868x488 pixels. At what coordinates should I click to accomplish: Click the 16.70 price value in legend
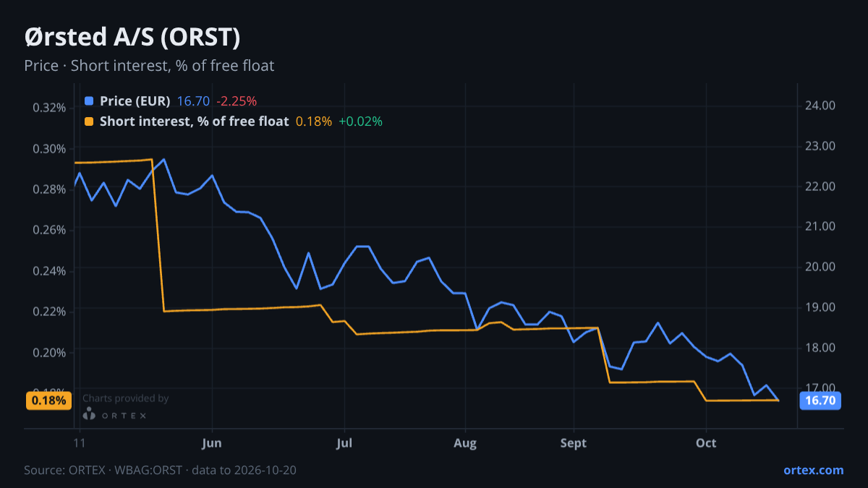pos(193,101)
